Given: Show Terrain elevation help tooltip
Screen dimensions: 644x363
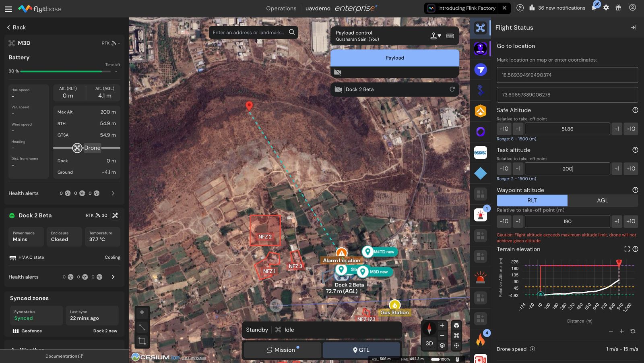Looking at the screenshot, I should pos(635,249).
